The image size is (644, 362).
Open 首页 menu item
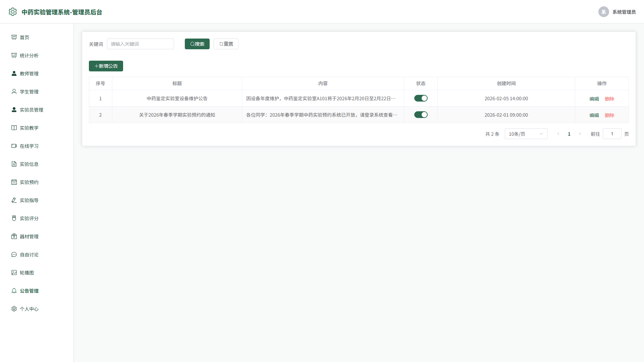(x=37, y=37)
